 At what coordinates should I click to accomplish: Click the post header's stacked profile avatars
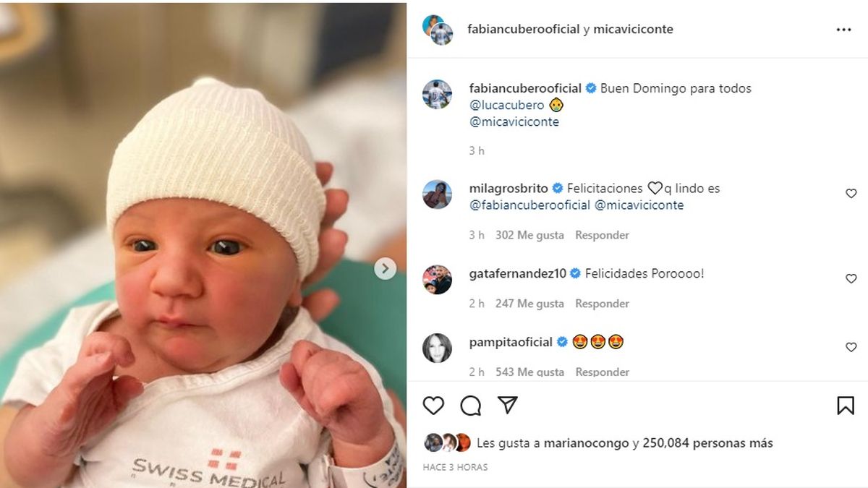[438, 30]
